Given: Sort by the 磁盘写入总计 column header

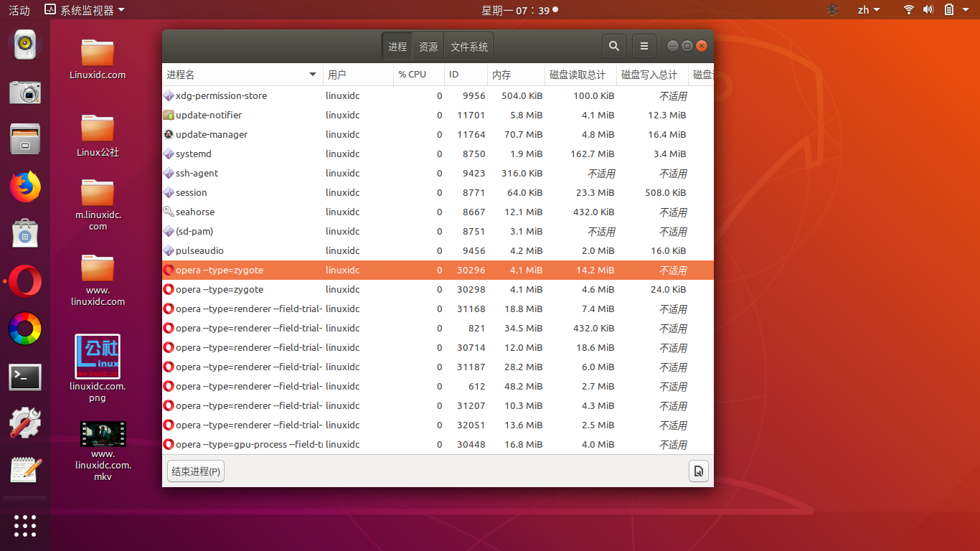Looking at the screenshot, I should pos(652,75).
